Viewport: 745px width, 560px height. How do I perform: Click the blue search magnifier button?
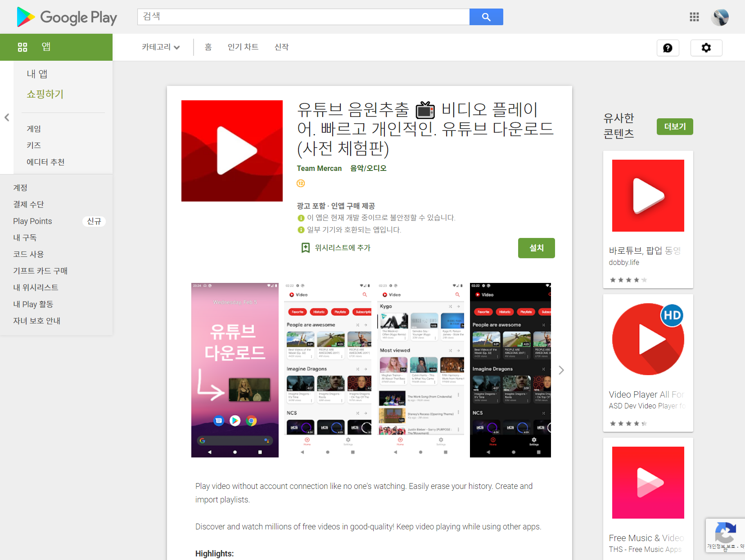pos(486,17)
